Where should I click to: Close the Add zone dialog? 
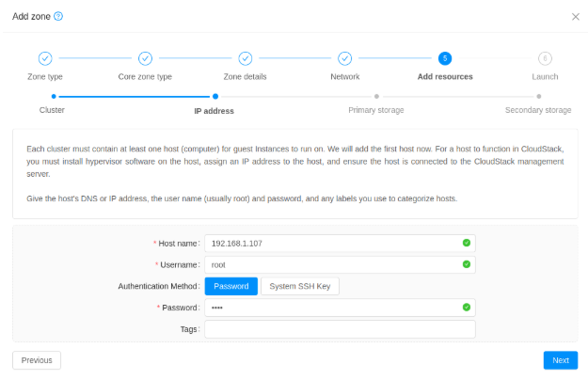[575, 17]
